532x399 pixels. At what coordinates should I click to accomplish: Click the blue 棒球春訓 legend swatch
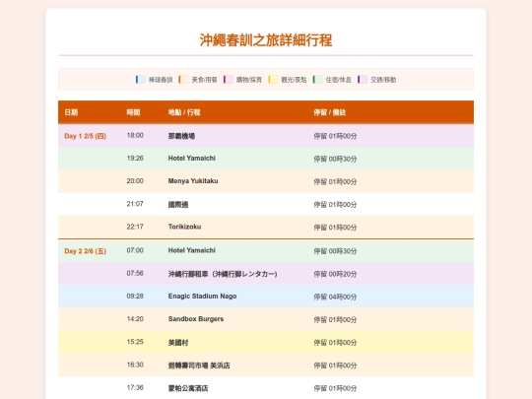[141, 80]
